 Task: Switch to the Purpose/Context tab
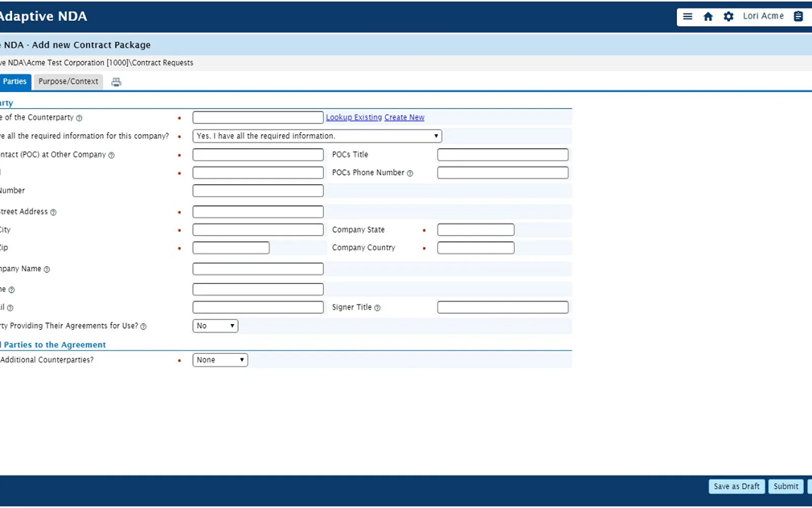tap(69, 82)
